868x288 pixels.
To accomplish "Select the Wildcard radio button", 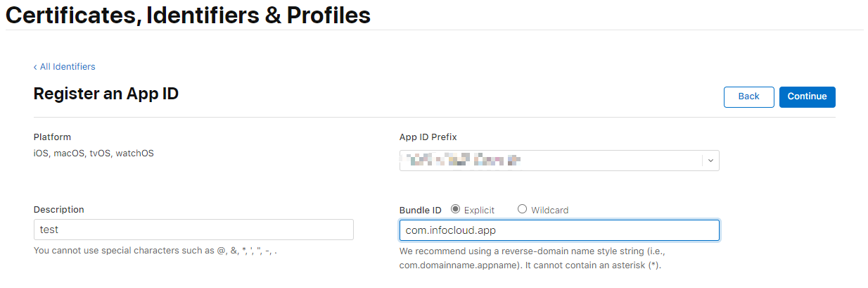I will pos(522,209).
